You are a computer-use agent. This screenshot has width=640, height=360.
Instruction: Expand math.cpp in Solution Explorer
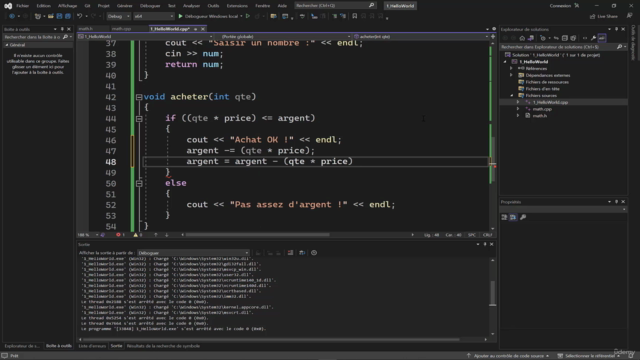tap(518, 109)
